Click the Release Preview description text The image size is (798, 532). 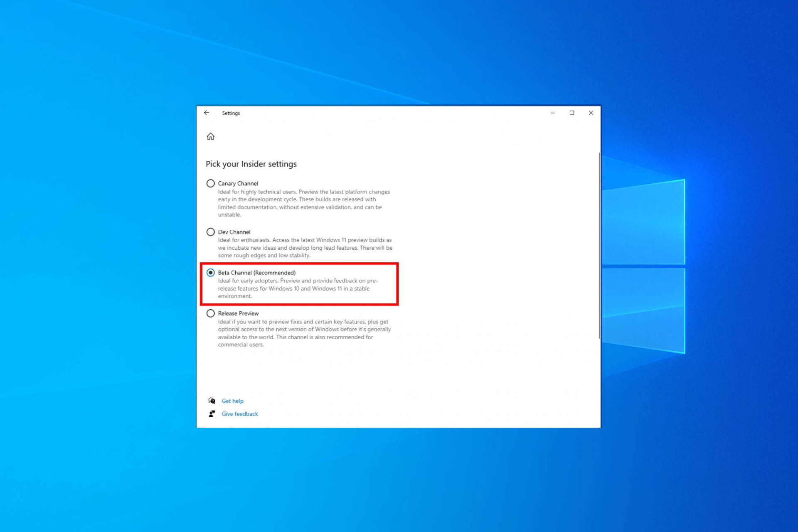304,333
